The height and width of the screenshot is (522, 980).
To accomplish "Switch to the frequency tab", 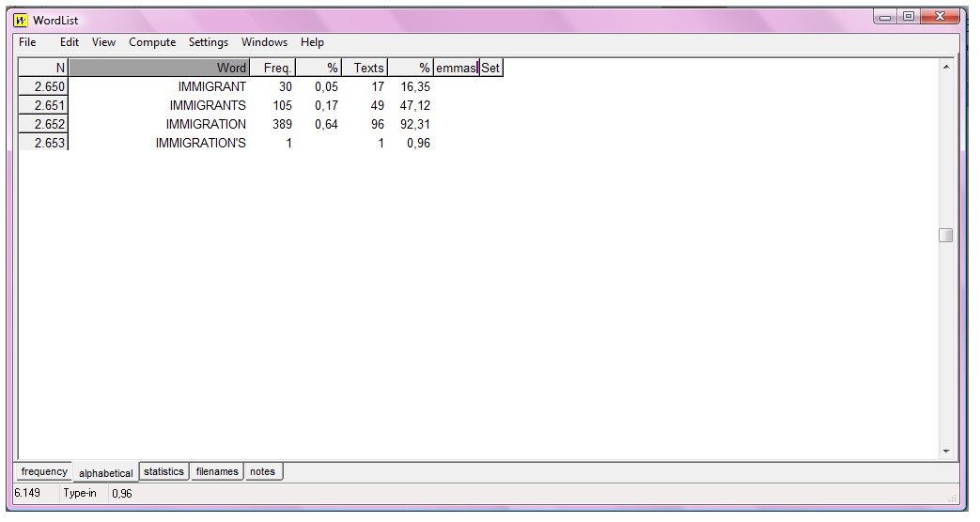I will (x=44, y=472).
